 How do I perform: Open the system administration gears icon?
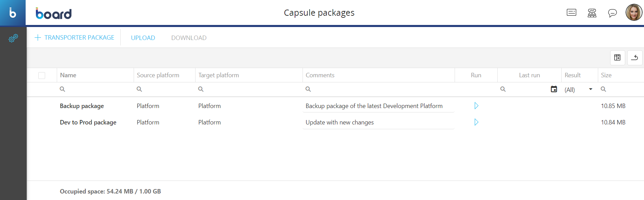pyautogui.click(x=13, y=38)
